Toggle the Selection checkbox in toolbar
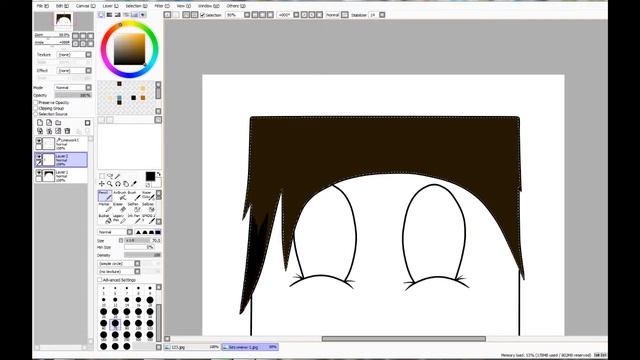Viewport: 640px width, 360px height. click(202, 15)
